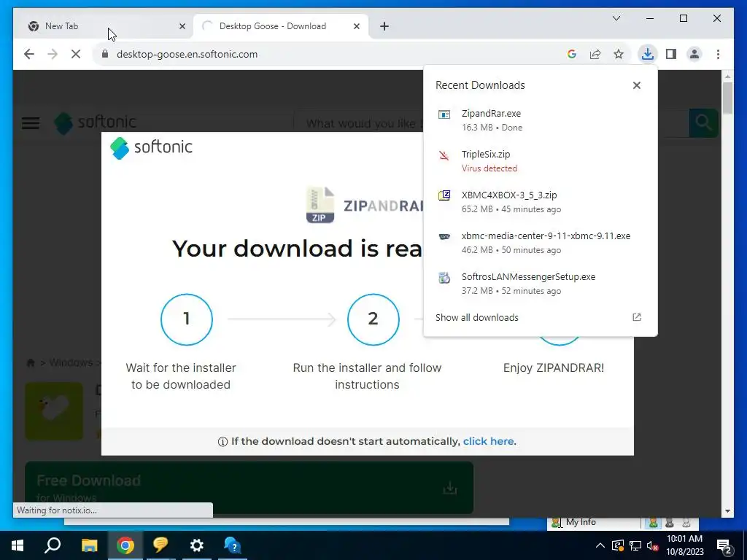Open ZipandRar.exe download entry
The width and height of the screenshot is (747, 560).
point(541,120)
